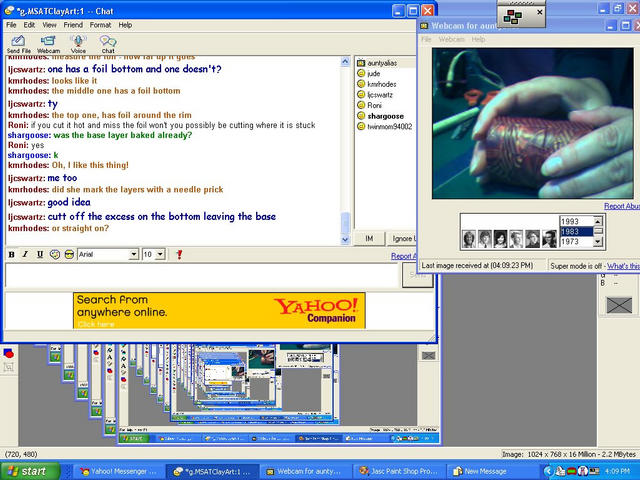Click the system tray clock 4:09 PM
Screen dimensions: 640x480
click(617, 471)
